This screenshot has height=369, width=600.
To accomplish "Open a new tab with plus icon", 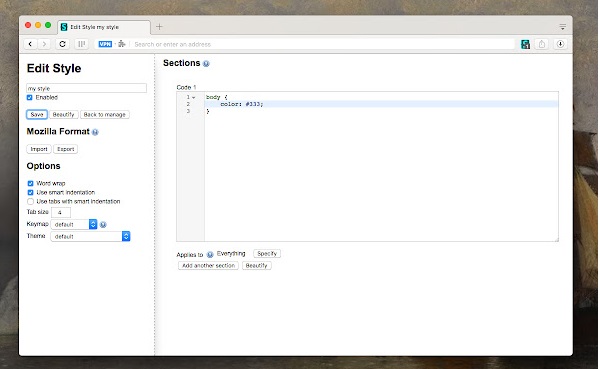I will coord(159,26).
